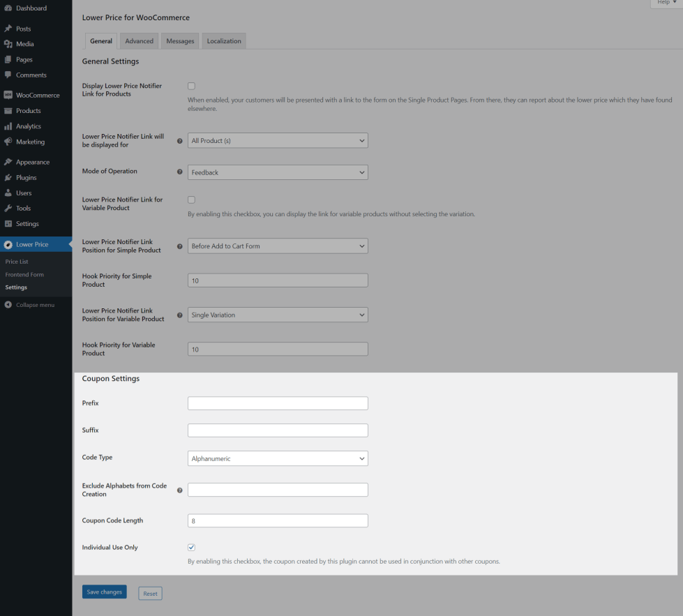
Task: Click the Reset button
Action: (150, 594)
